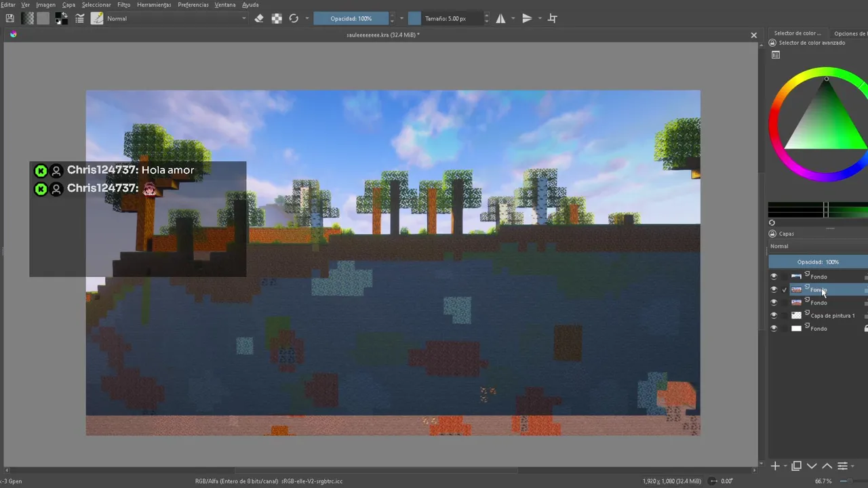868x488 pixels.
Task: Toggle visibility of the locked white Fondo layer
Action: pyautogui.click(x=774, y=328)
